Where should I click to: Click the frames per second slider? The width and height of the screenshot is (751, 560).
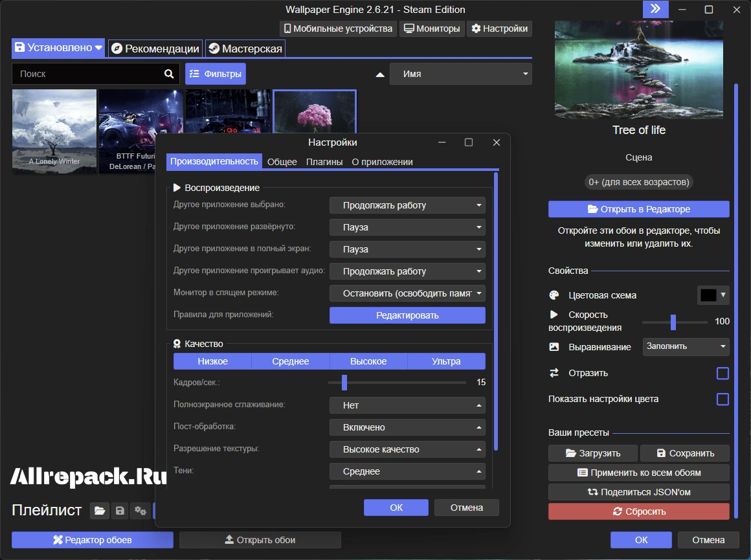click(397, 382)
